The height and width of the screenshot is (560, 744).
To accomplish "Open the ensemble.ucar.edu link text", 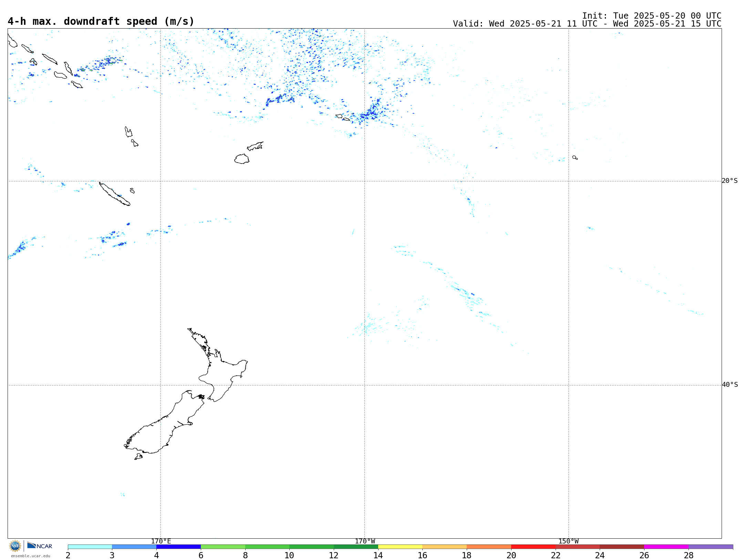I will [30, 556].
